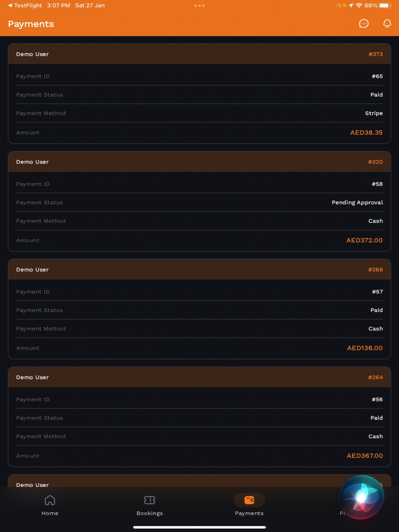The image size is (399, 532).
Task: Tap the Home tab icon
Action: pyautogui.click(x=50, y=500)
